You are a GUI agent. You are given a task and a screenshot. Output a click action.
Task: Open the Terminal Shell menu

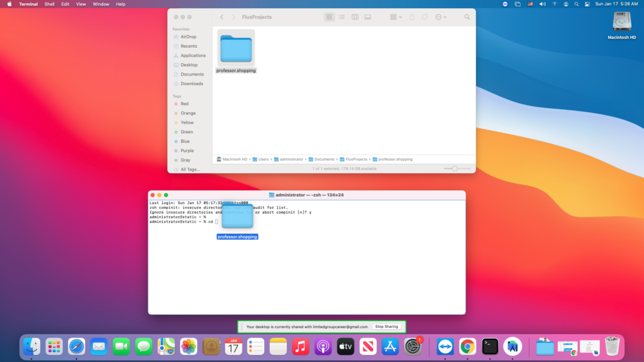click(x=49, y=4)
